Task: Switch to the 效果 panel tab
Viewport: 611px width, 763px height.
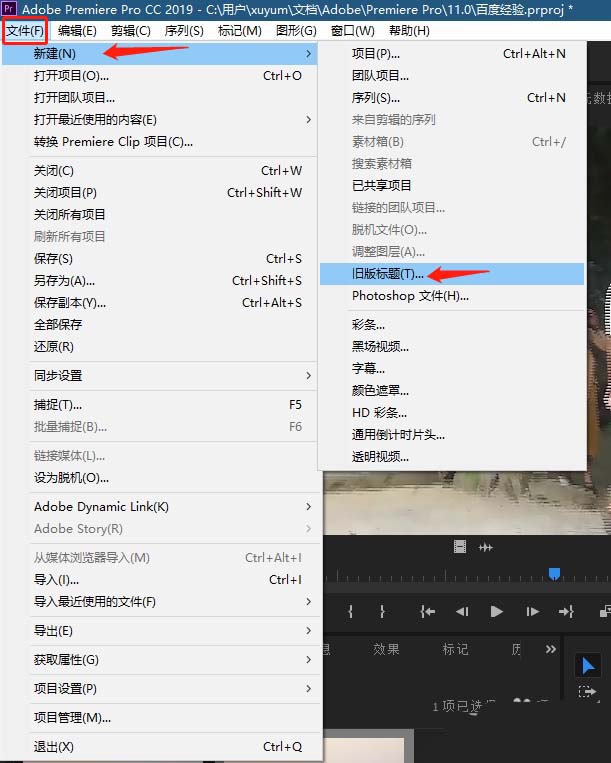Action: pyautogui.click(x=386, y=649)
